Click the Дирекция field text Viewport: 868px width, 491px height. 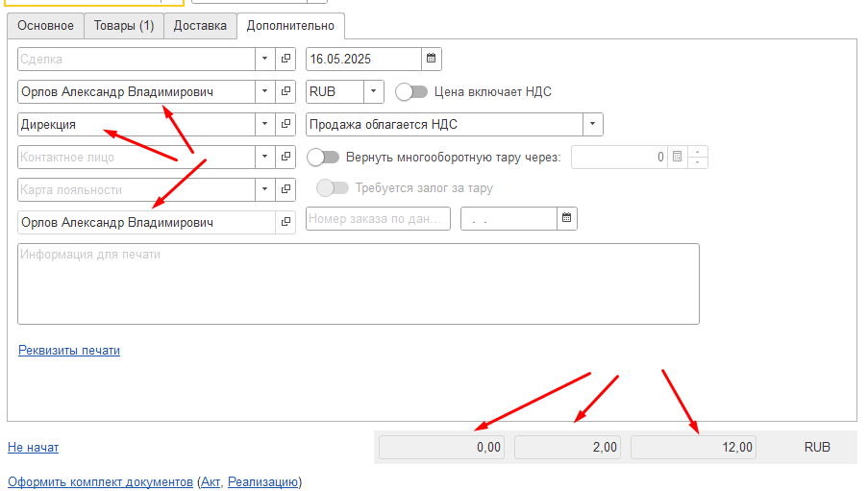[48, 125]
